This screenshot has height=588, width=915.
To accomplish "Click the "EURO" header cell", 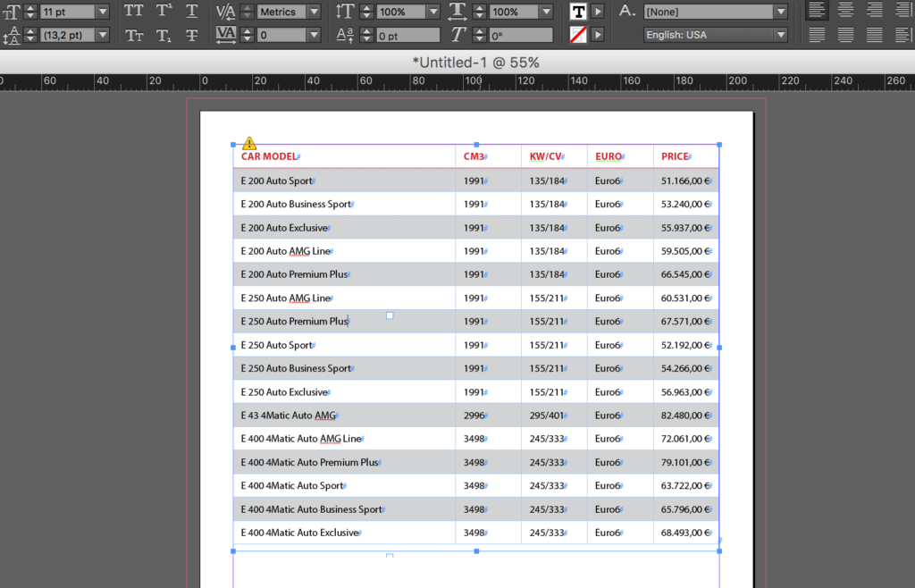I will click(620, 156).
